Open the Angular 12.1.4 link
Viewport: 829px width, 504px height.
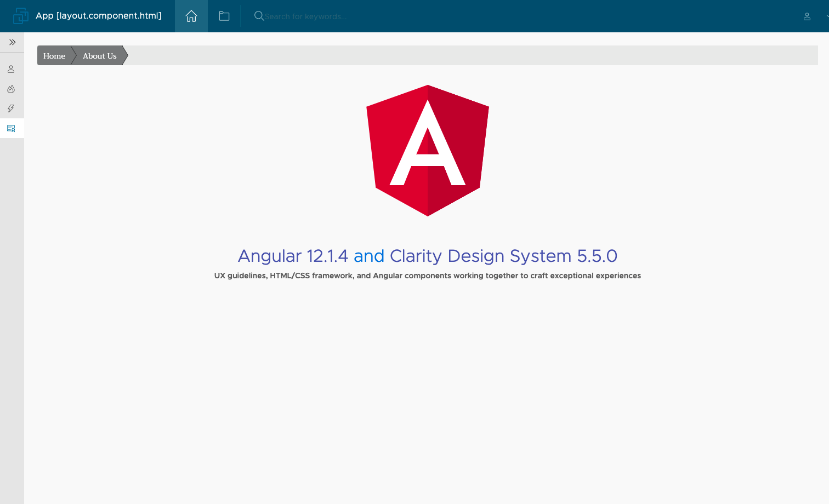point(293,256)
